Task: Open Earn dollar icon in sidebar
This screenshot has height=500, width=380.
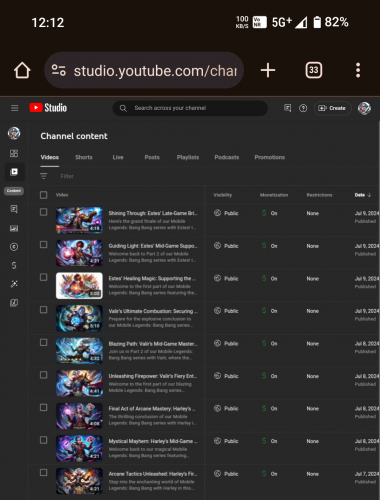Action: pyautogui.click(x=14, y=265)
